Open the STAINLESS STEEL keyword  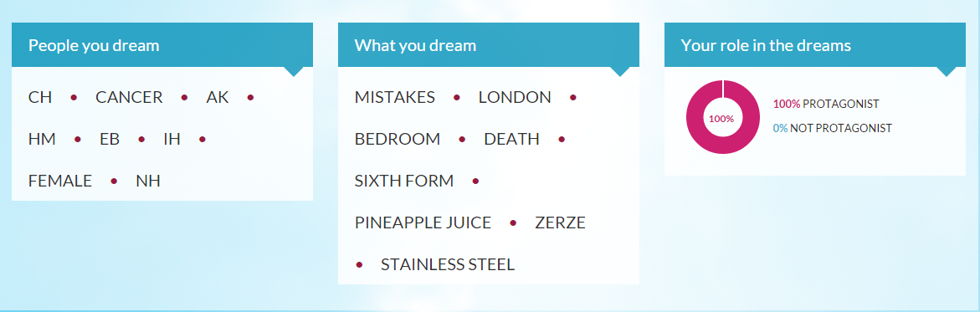pos(448,265)
